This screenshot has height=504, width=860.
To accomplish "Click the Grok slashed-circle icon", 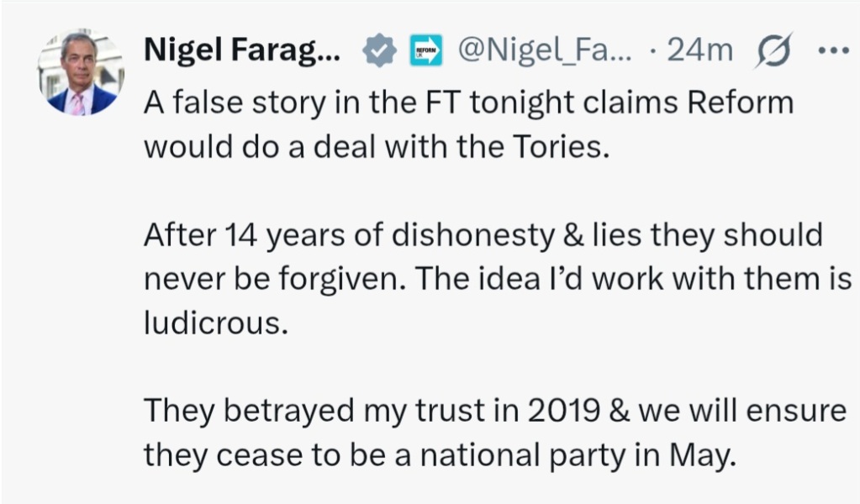I will point(775,52).
